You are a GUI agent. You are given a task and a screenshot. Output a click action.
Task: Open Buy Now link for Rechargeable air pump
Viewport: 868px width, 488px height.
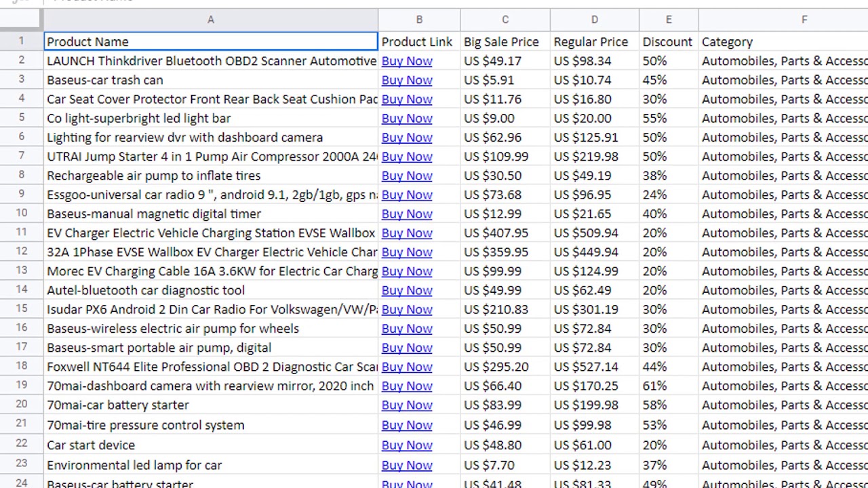[407, 176]
